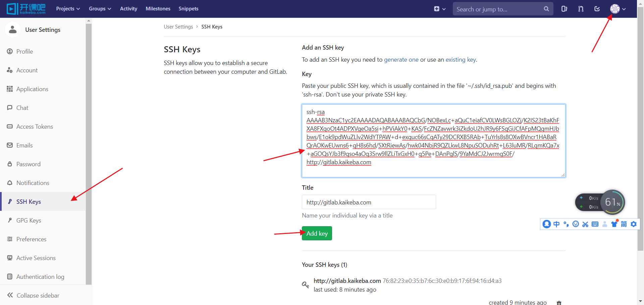Click inside the Key textarea

pyautogui.click(x=434, y=140)
